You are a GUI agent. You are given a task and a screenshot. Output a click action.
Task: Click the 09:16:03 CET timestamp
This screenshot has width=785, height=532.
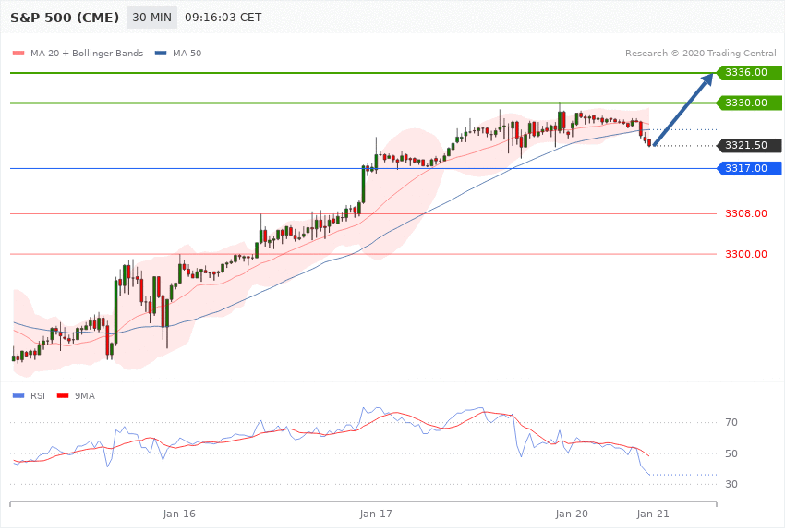(x=223, y=18)
